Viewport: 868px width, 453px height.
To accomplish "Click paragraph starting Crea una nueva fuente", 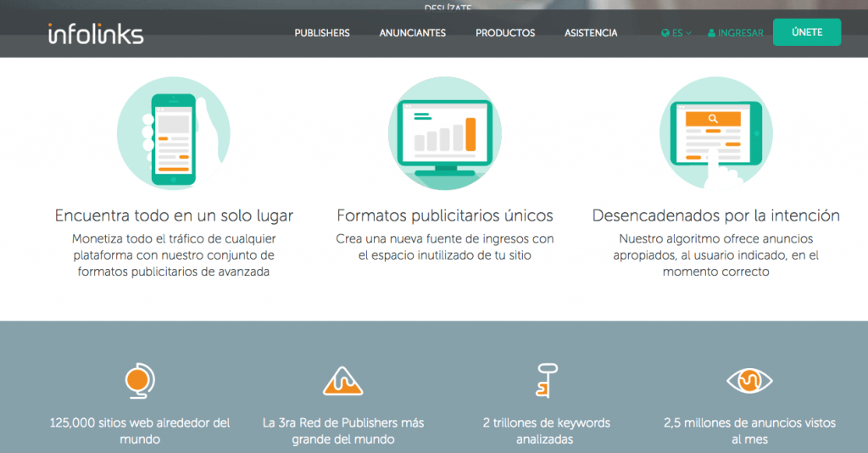I will pyautogui.click(x=445, y=247).
